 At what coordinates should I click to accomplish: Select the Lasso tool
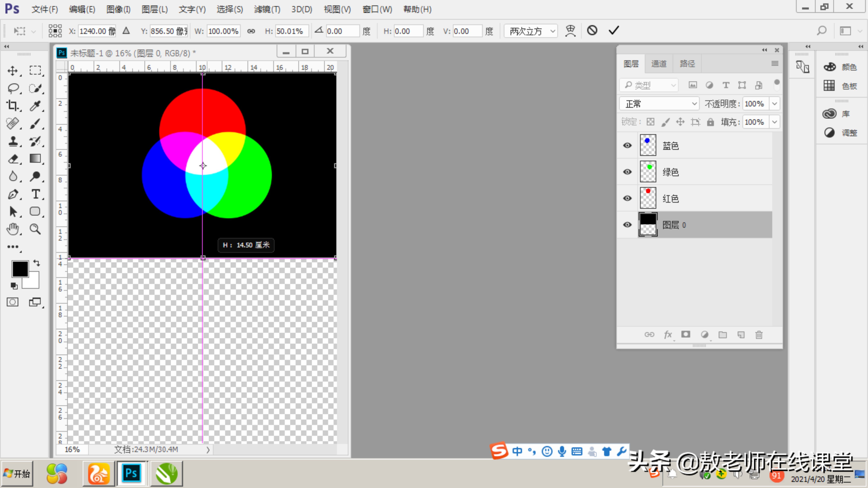(x=13, y=88)
